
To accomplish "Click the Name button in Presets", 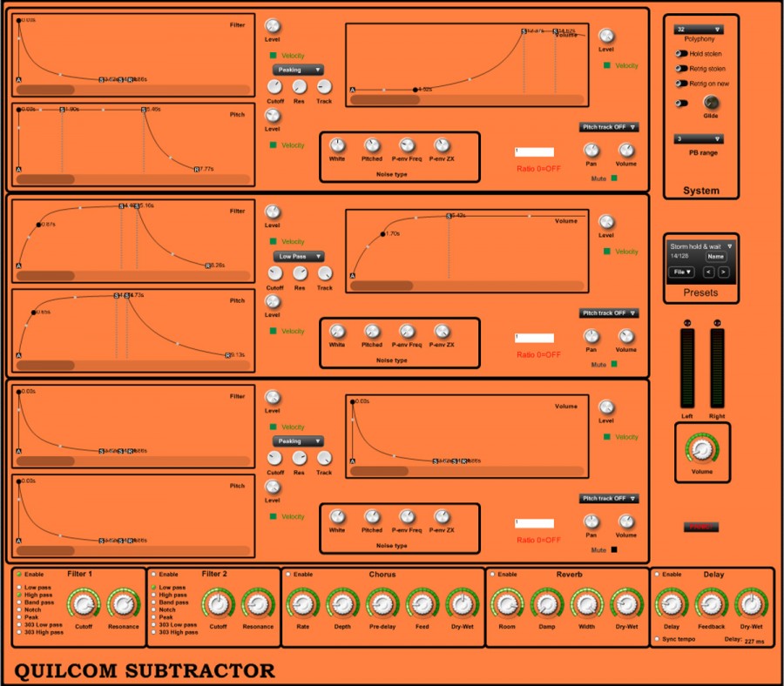I will 716,257.
